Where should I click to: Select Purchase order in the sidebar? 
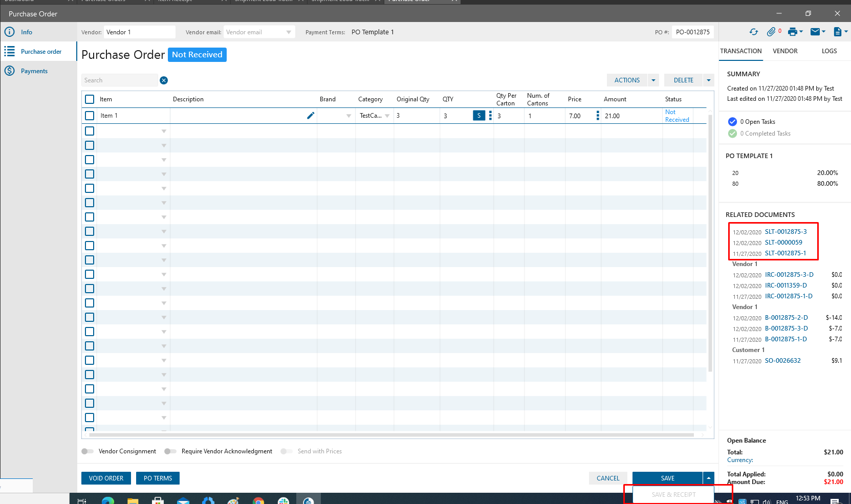(39, 52)
